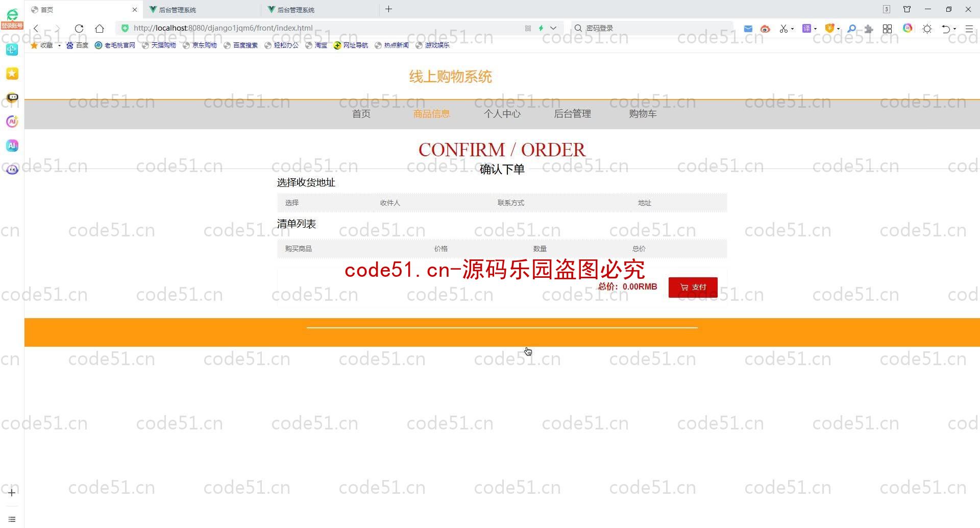Click the 收件人 column header

point(390,203)
